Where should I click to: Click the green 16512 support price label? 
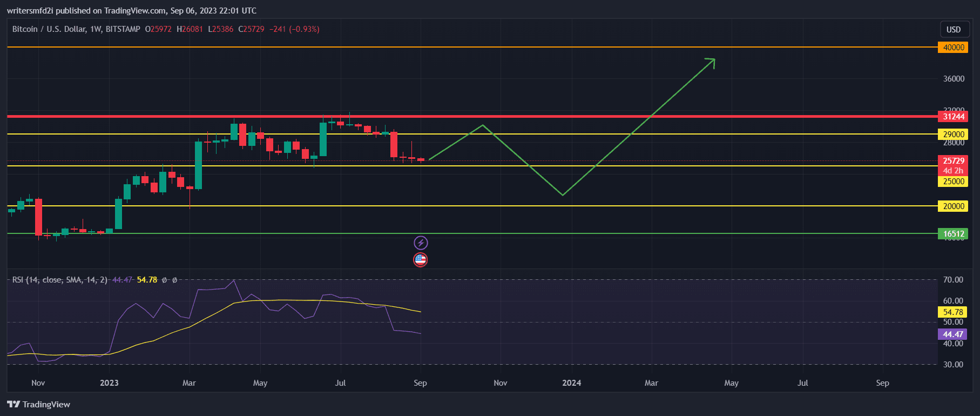953,234
